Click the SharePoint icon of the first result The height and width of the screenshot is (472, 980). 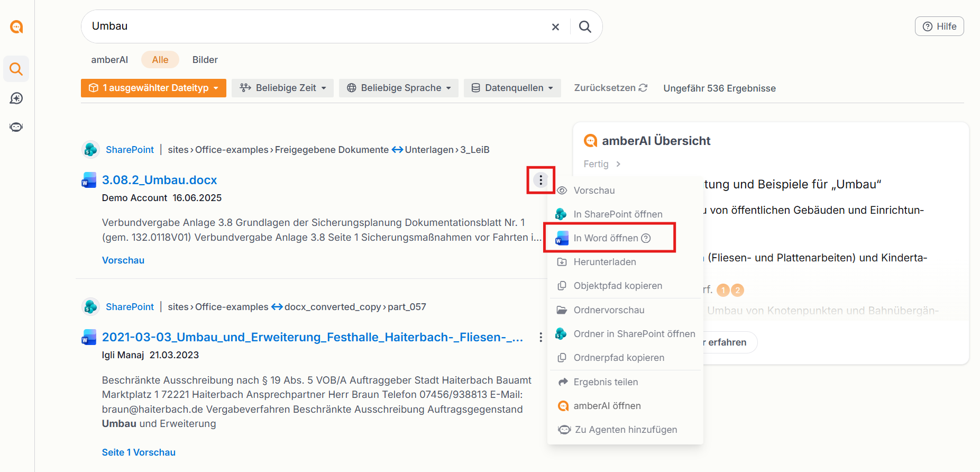point(91,150)
